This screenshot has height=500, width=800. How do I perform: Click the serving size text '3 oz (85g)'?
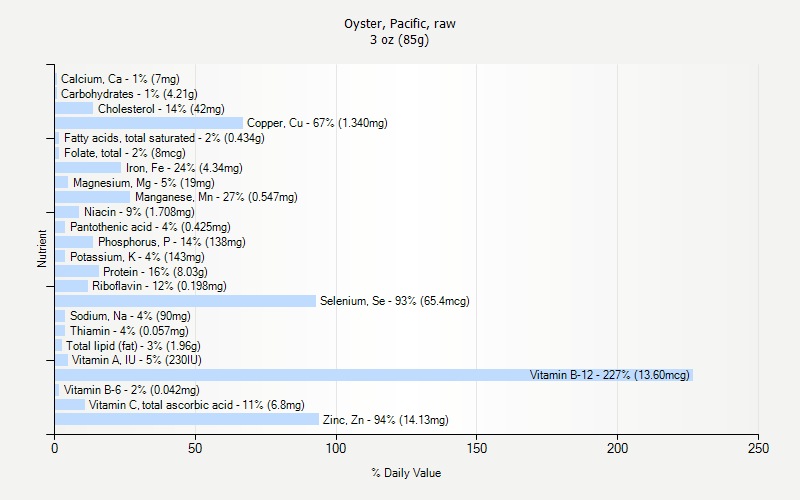pos(399,39)
